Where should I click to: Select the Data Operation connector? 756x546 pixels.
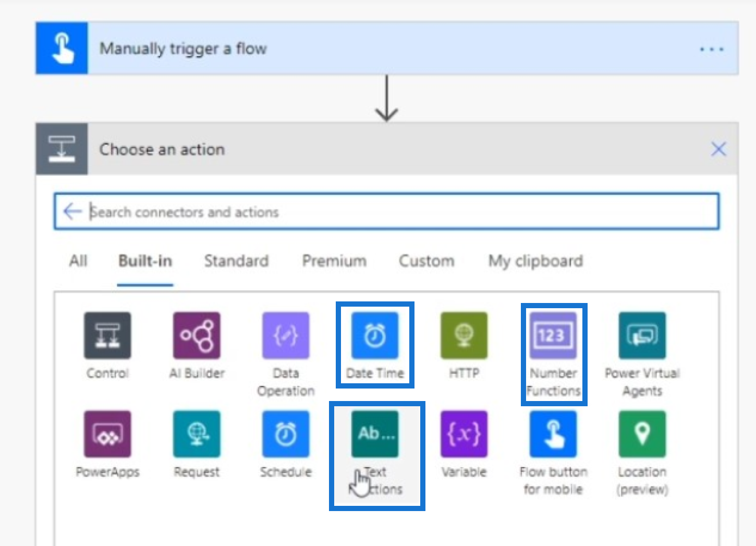click(286, 335)
